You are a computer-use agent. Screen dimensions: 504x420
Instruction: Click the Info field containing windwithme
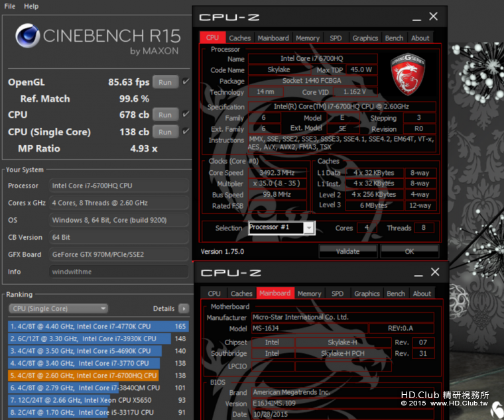(x=119, y=272)
